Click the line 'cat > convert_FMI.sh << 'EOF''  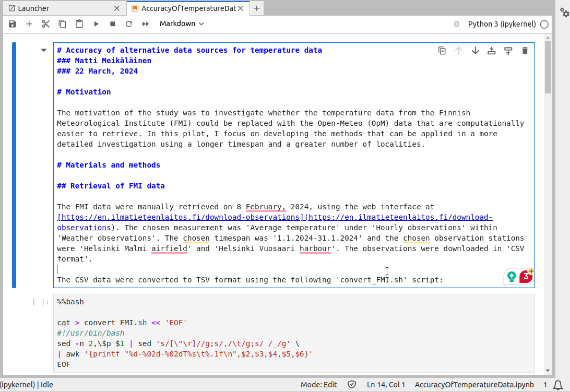pyautogui.click(x=122, y=323)
